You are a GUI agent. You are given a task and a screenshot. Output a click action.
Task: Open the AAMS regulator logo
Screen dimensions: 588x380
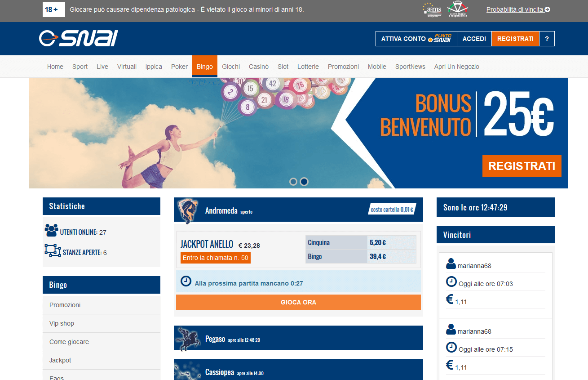click(432, 9)
